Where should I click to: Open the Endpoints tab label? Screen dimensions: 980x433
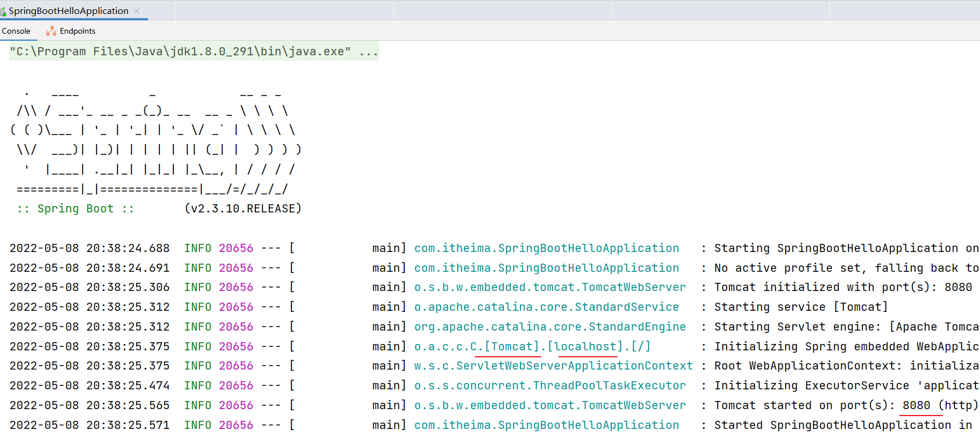[77, 31]
